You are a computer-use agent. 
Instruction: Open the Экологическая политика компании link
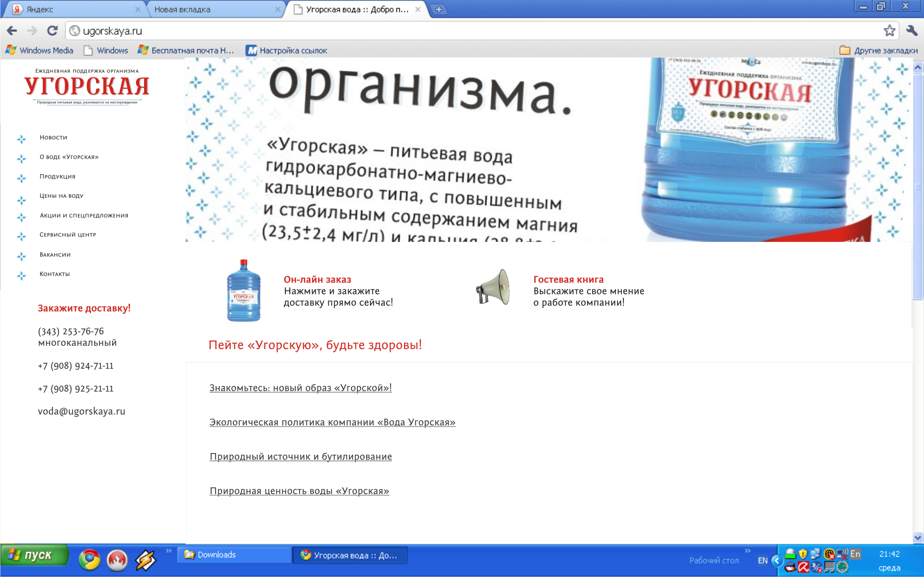333,422
